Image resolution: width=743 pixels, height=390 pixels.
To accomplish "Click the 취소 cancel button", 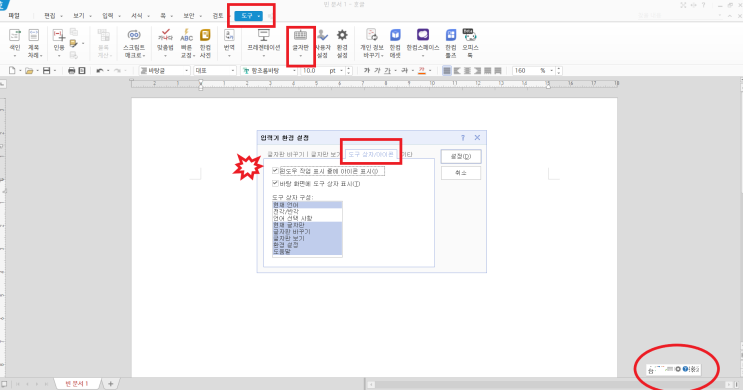I will pos(461,173).
